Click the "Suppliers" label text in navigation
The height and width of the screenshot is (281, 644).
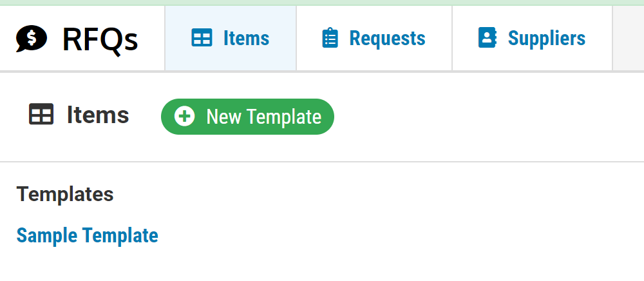coord(547,38)
